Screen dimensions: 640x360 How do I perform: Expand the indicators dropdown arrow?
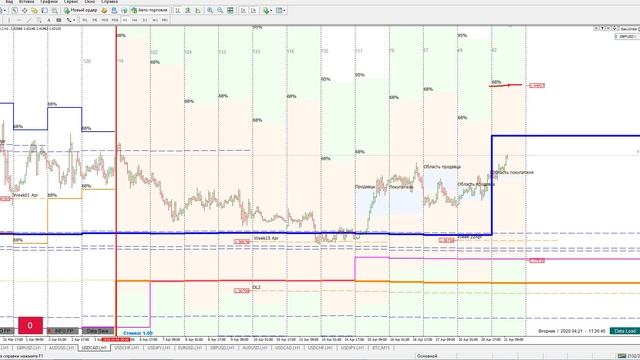coord(271,11)
